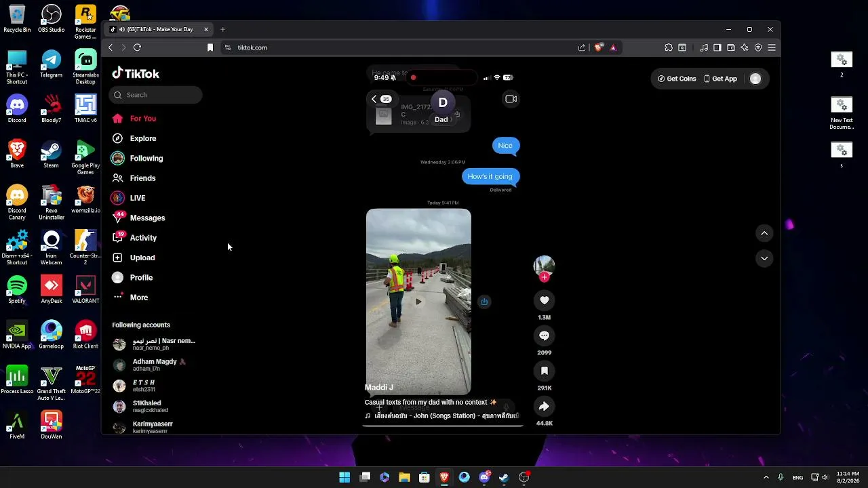Bookmark the video to favorites

point(544,371)
